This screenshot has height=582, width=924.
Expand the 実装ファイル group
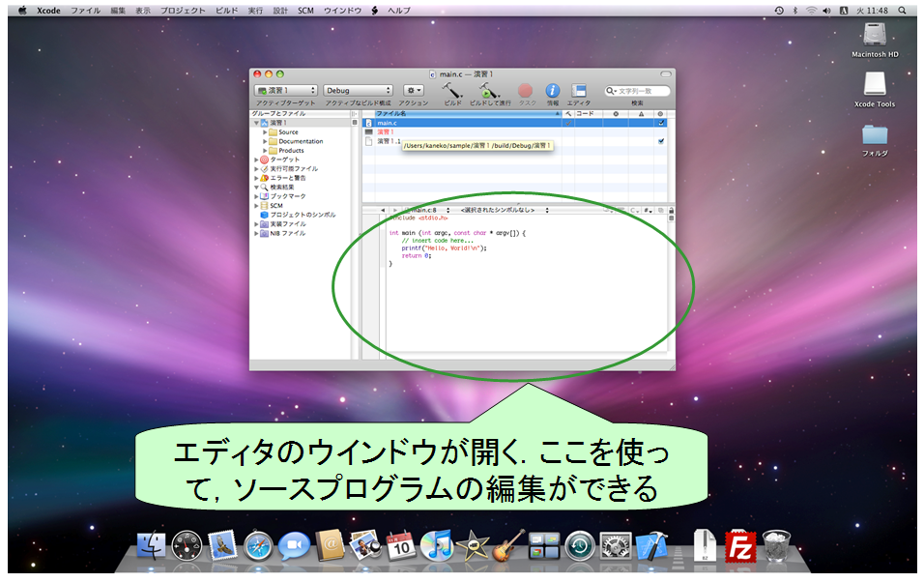click(x=257, y=224)
